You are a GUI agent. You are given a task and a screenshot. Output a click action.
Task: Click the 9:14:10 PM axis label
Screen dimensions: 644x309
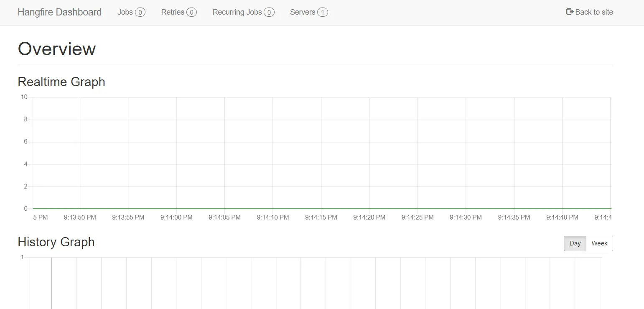pyautogui.click(x=273, y=217)
